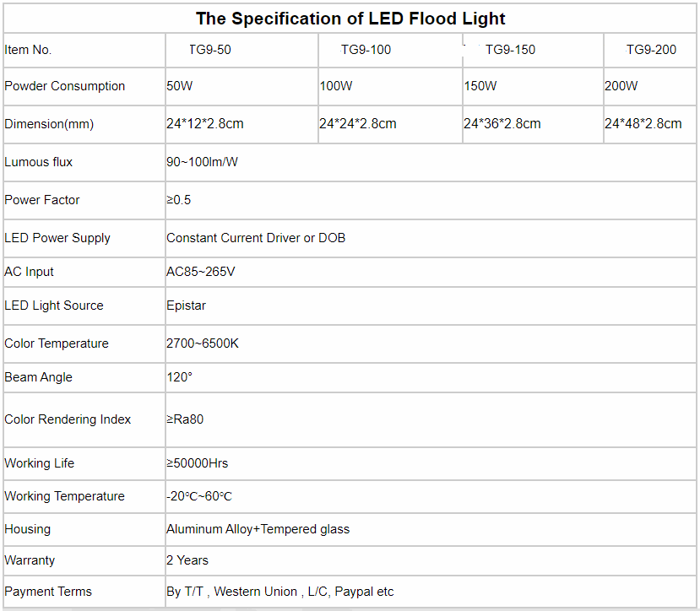The image size is (700, 611).
Task: Select the 90~100lm/W lumous flux value
Action: (203, 162)
